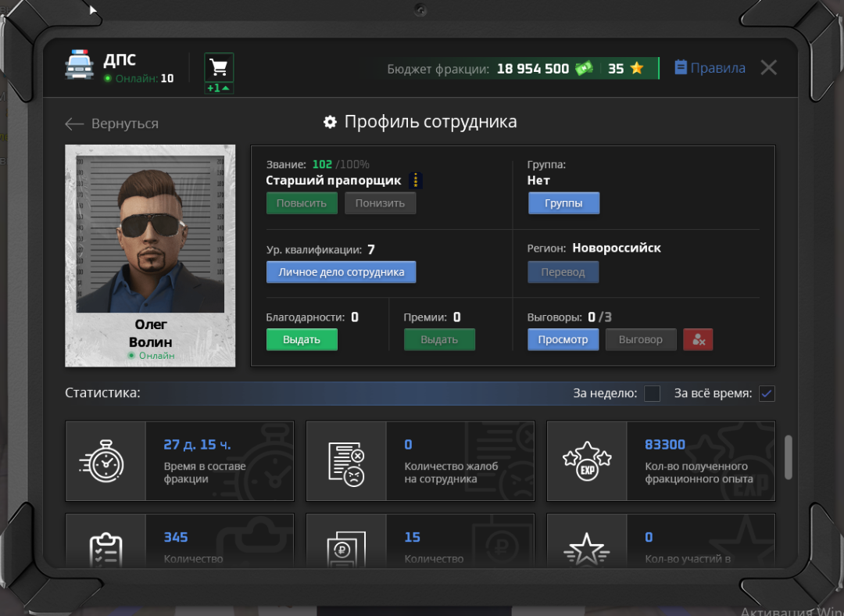844x616 pixels.
Task: Open the rank details three-dot icon
Action: pos(416,181)
